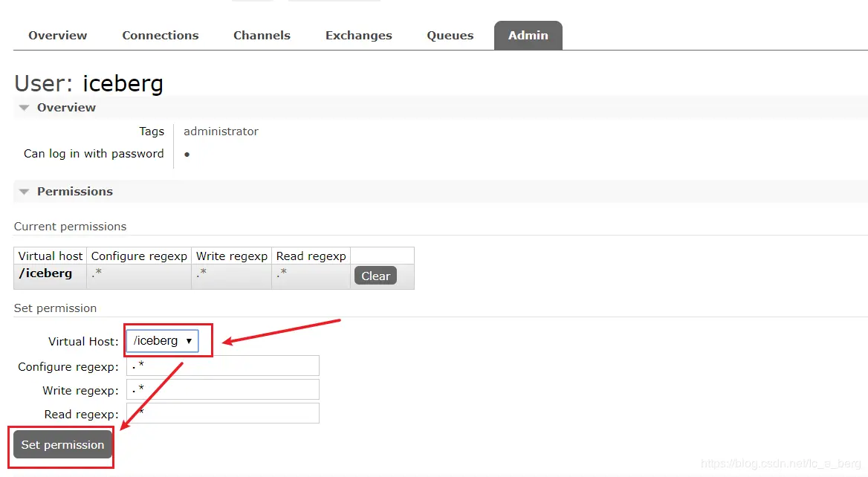868x477 pixels.
Task: Click the Configure regexp column header
Action: pos(139,256)
